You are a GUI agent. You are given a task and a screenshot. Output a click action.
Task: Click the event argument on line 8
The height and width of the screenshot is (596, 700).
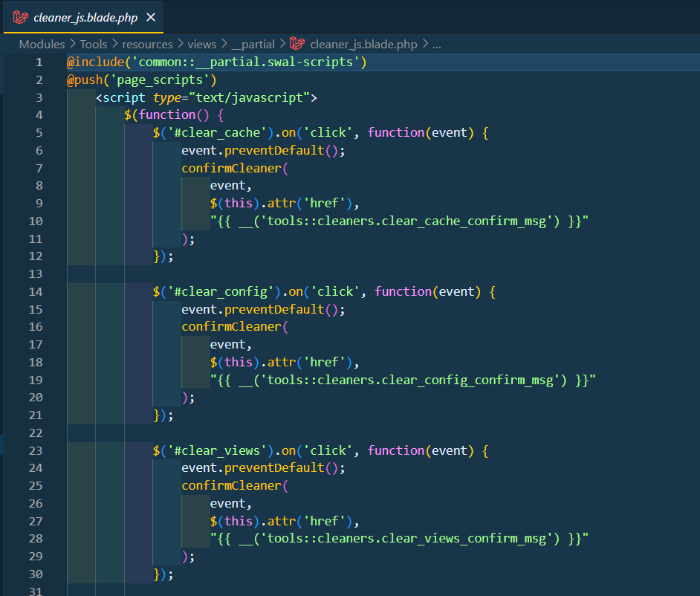(227, 186)
